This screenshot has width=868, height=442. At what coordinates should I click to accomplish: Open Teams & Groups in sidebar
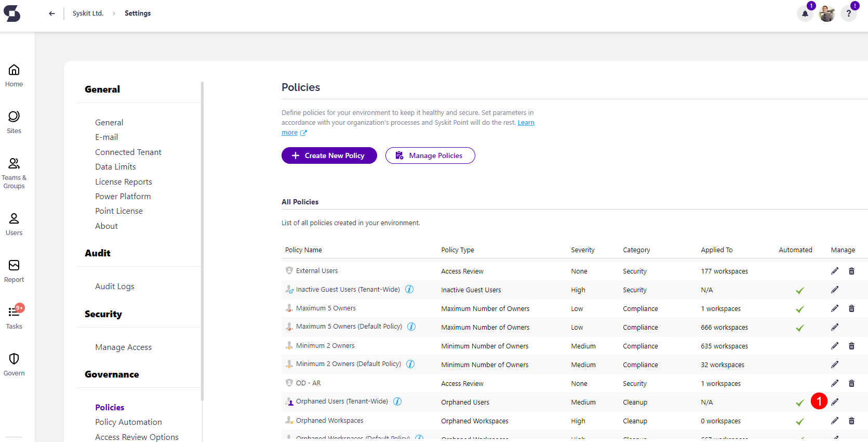14,174
